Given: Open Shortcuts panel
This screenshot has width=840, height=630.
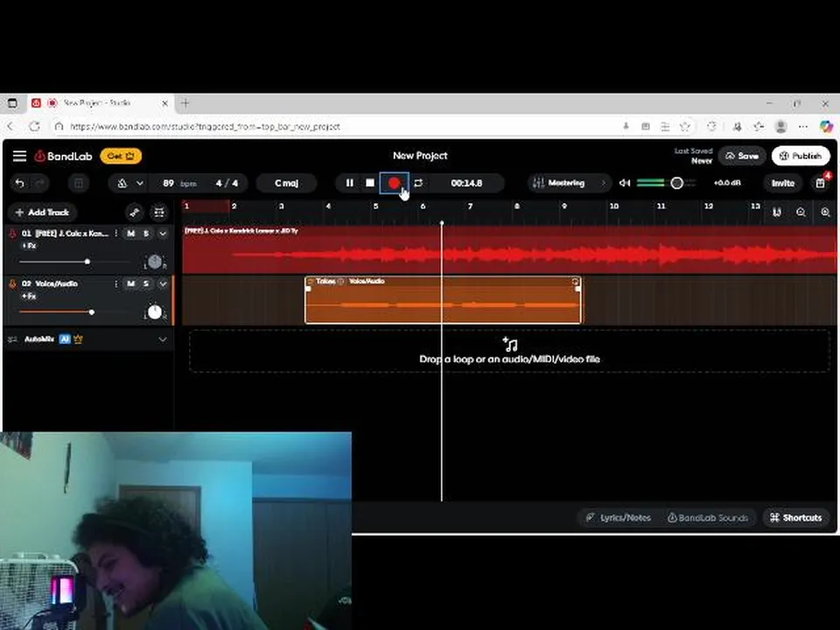Looking at the screenshot, I should pyautogui.click(x=795, y=517).
